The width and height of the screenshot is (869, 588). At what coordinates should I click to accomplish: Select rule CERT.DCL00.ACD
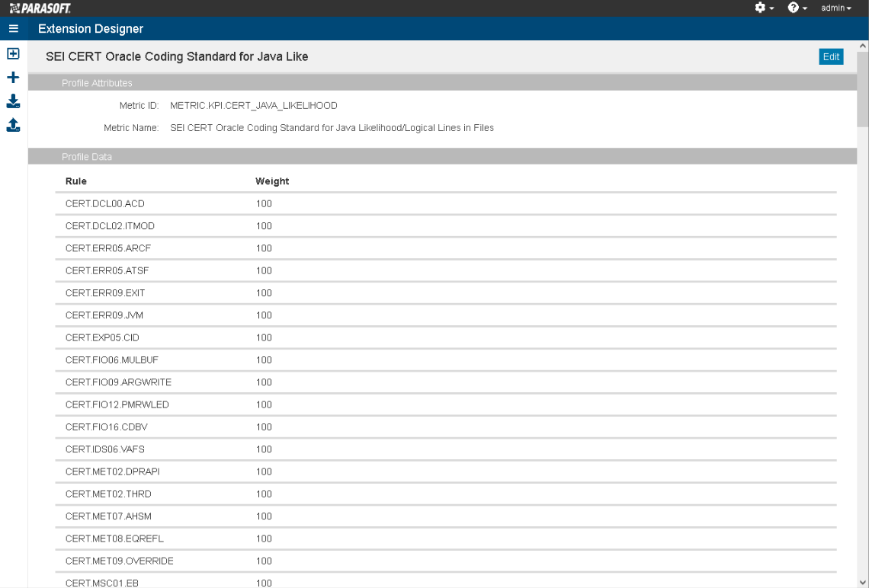point(104,204)
